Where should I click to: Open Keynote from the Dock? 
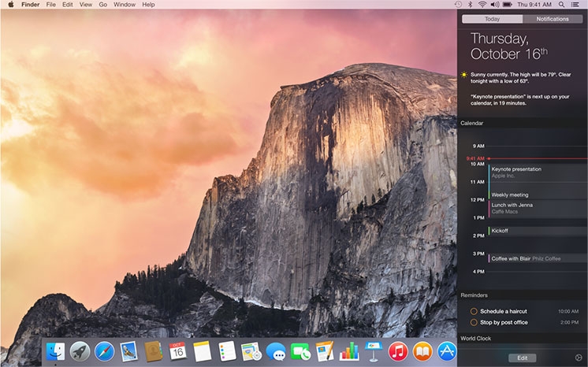373,350
